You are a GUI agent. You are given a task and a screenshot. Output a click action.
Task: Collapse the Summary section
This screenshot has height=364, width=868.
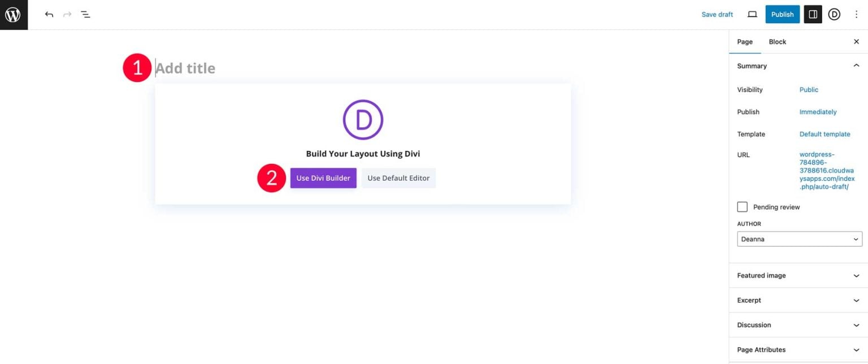[798, 66]
